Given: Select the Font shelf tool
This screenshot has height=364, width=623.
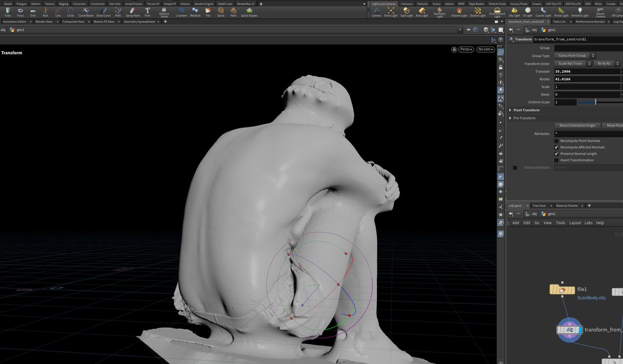Looking at the screenshot, I should [147, 11].
